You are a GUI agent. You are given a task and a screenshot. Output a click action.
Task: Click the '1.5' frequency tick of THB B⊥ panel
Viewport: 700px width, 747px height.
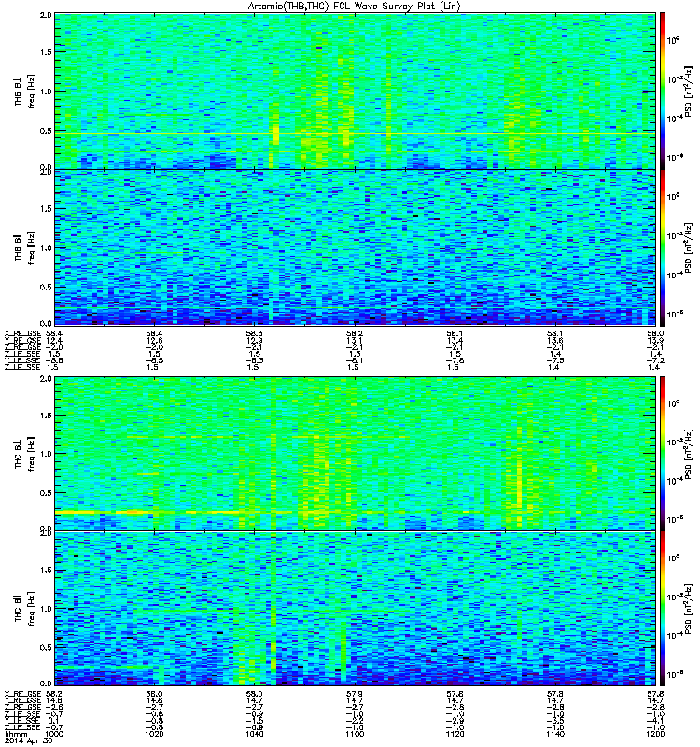click(x=46, y=52)
